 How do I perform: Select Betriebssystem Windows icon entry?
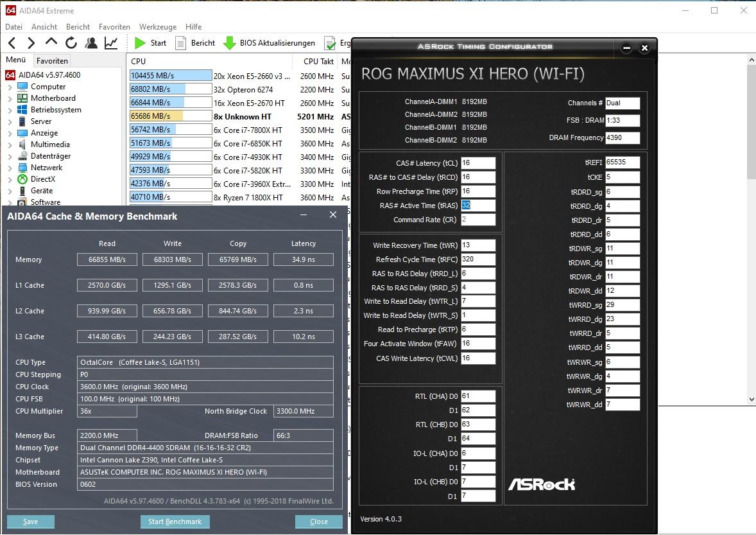click(x=22, y=110)
